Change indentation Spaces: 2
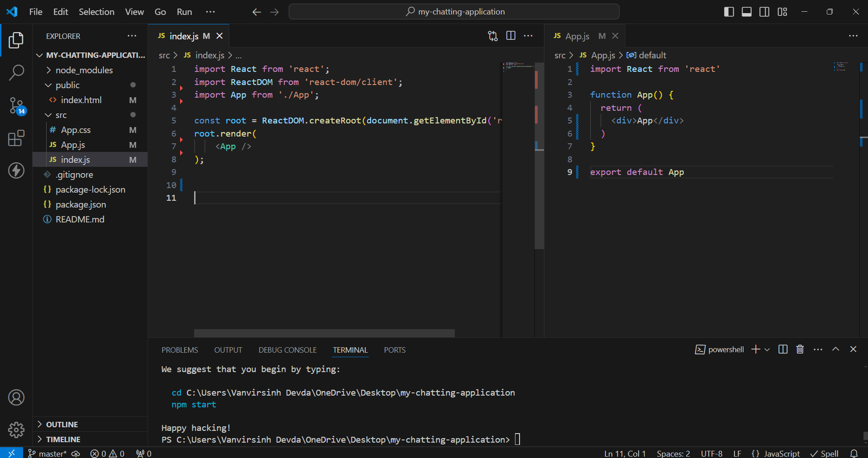Image resolution: width=868 pixels, height=458 pixels. [x=673, y=453]
